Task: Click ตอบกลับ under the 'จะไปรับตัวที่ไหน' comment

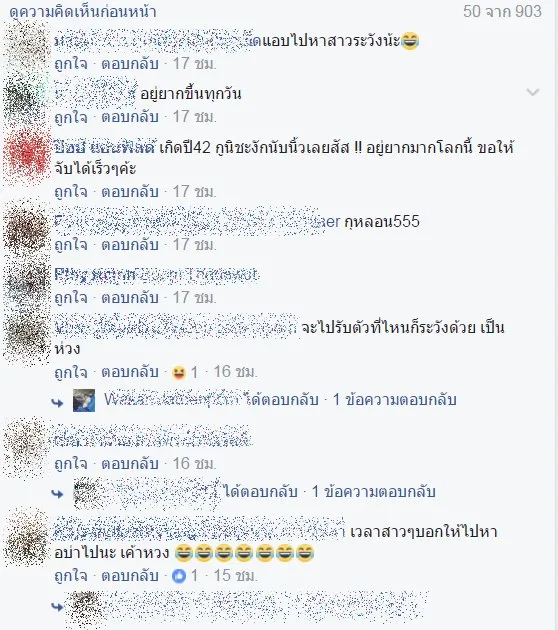Action: click(130, 372)
